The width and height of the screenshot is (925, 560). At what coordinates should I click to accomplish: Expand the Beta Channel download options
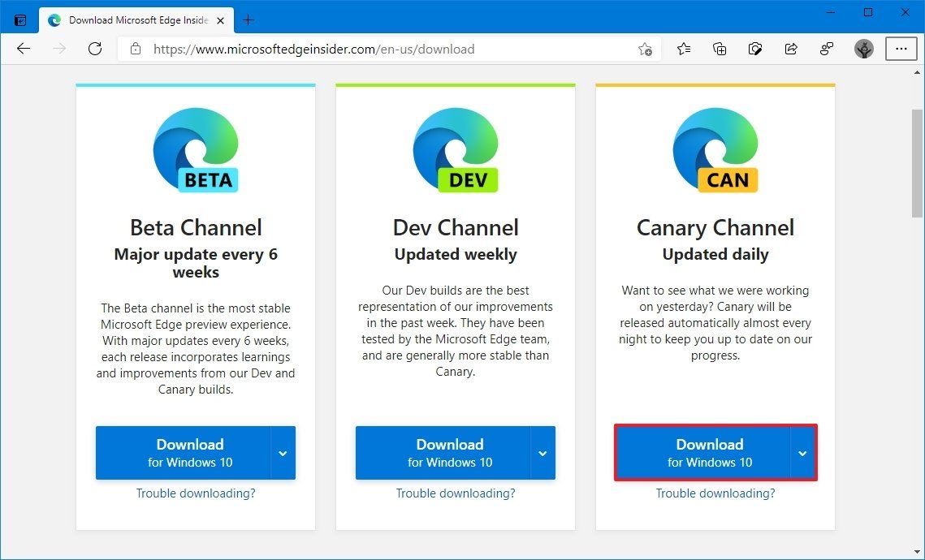(283, 453)
